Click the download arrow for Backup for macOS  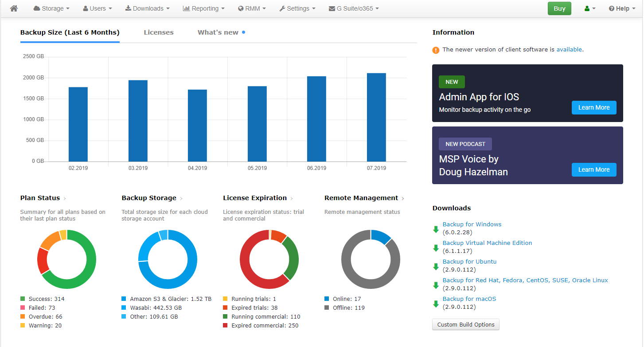point(436,304)
